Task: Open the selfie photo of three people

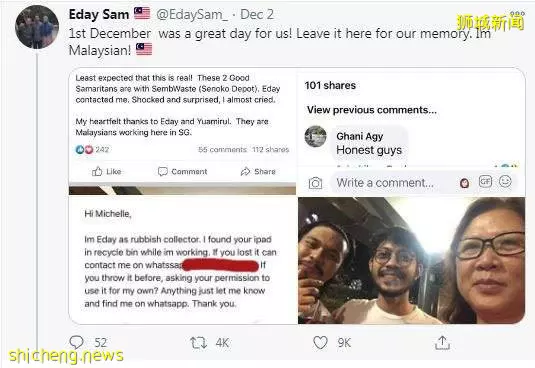Action: [411, 261]
